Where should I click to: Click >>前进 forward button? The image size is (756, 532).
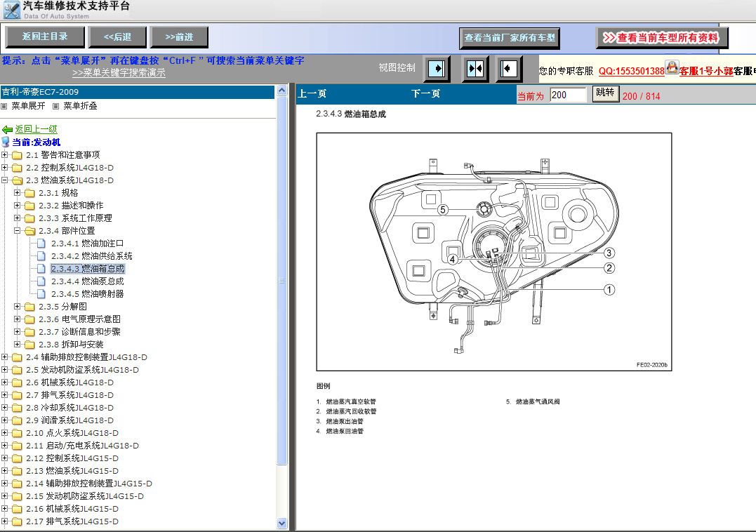(179, 36)
